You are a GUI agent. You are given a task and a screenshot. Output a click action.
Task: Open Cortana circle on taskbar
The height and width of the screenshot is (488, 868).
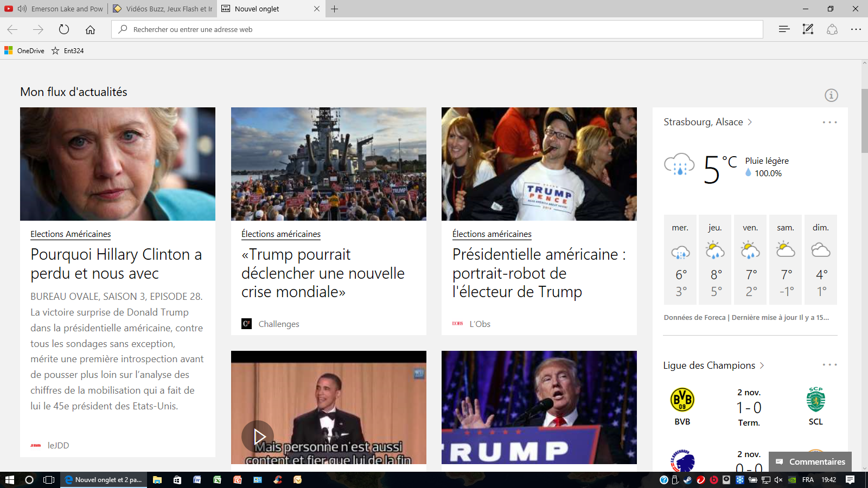(x=29, y=480)
